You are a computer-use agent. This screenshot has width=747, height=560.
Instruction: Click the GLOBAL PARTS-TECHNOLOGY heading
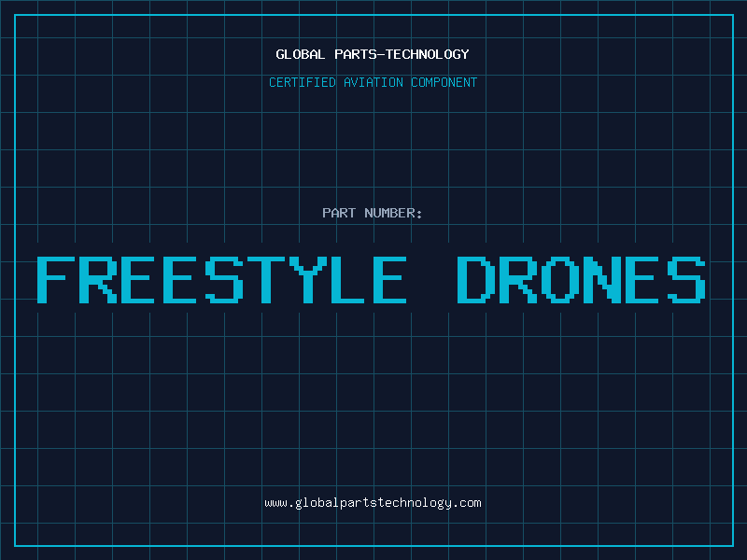(373, 54)
